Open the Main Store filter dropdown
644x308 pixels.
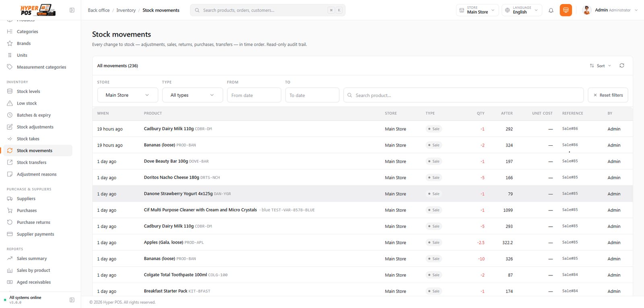(x=127, y=95)
